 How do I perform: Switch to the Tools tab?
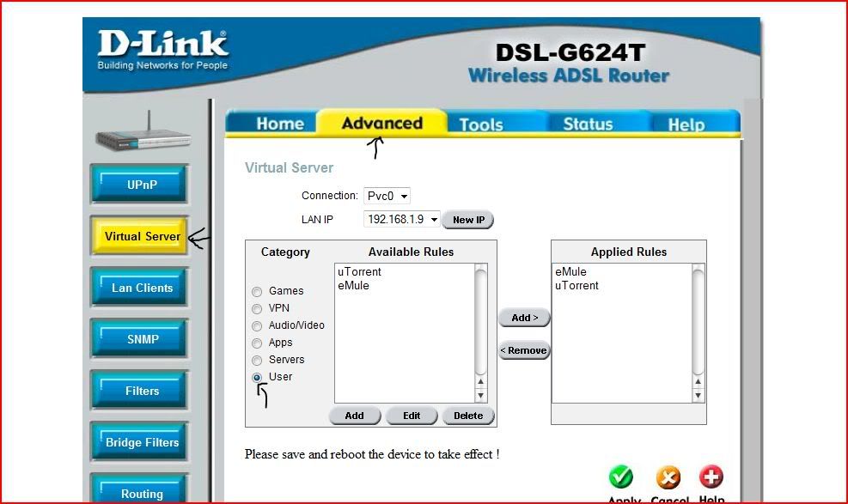481,124
